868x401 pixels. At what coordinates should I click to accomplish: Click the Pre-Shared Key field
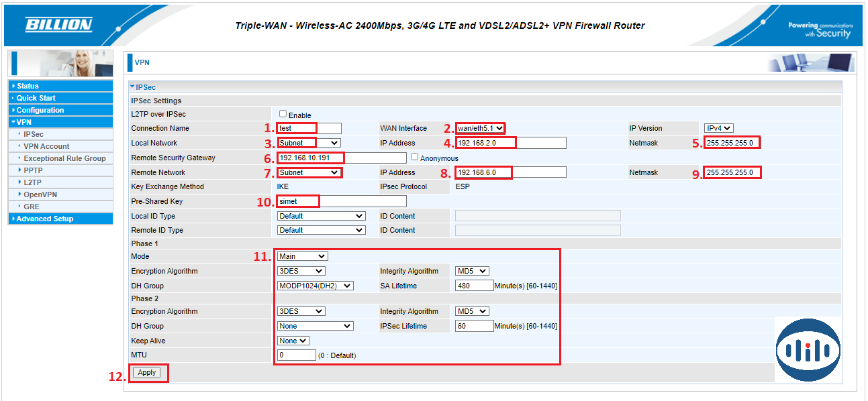(342, 201)
